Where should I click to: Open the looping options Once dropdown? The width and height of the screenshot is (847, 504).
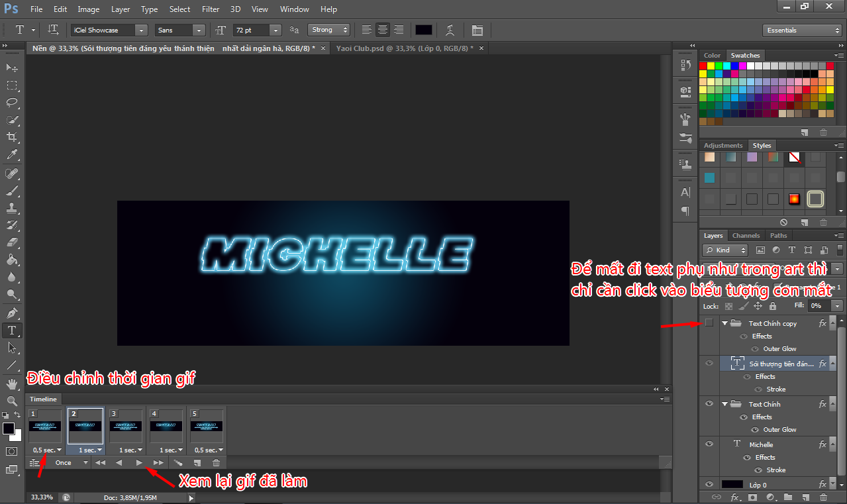point(72,463)
